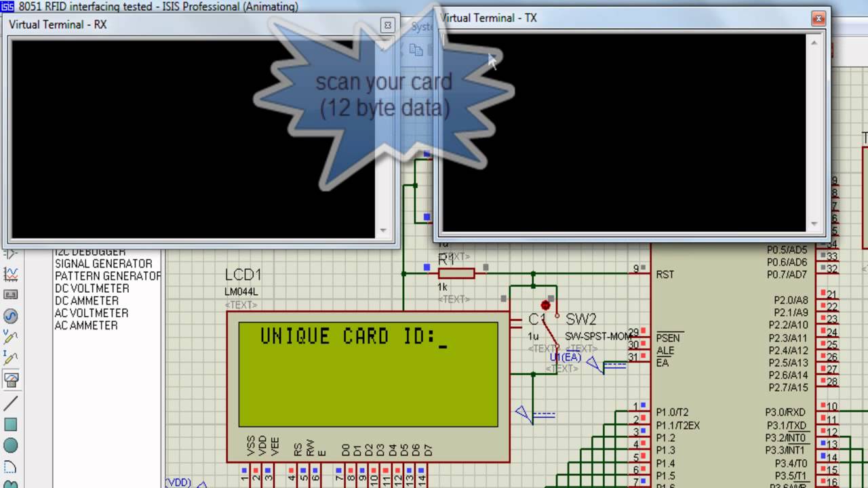The image size is (868, 488).
Task: Click inside the RX terminal black area
Action: click(193, 138)
